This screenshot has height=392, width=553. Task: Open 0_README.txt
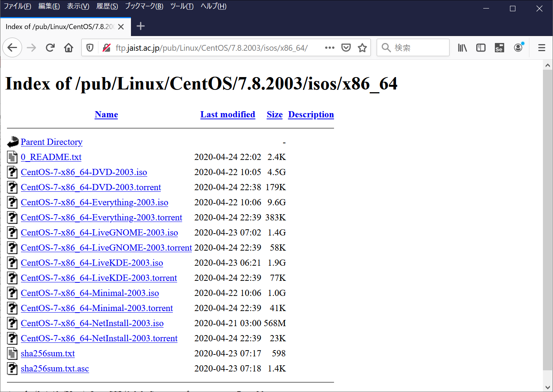(x=51, y=157)
